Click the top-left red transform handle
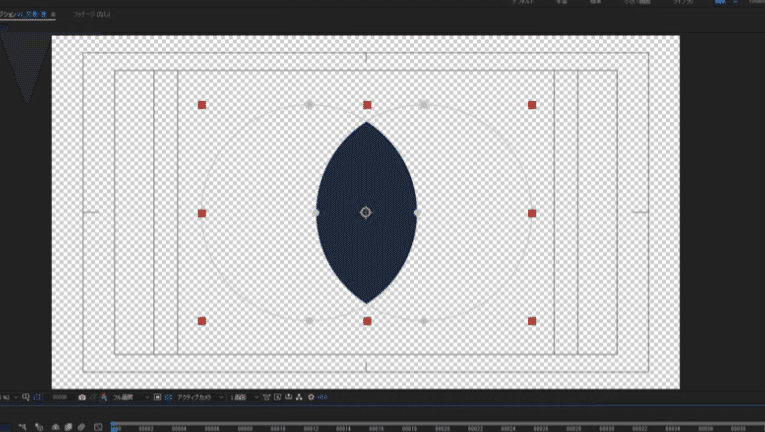This screenshot has height=432, width=765. tap(202, 105)
